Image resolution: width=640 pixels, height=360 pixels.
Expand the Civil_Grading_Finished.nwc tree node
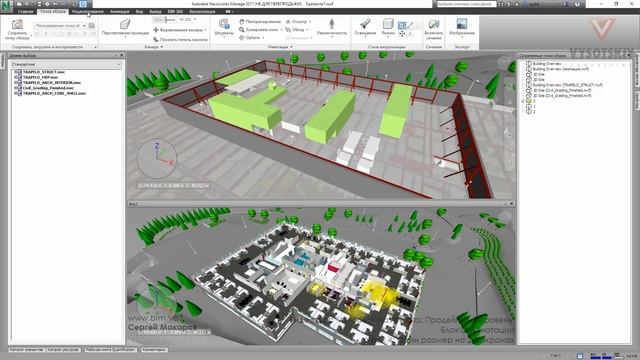pyautogui.click(x=16, y=88)
